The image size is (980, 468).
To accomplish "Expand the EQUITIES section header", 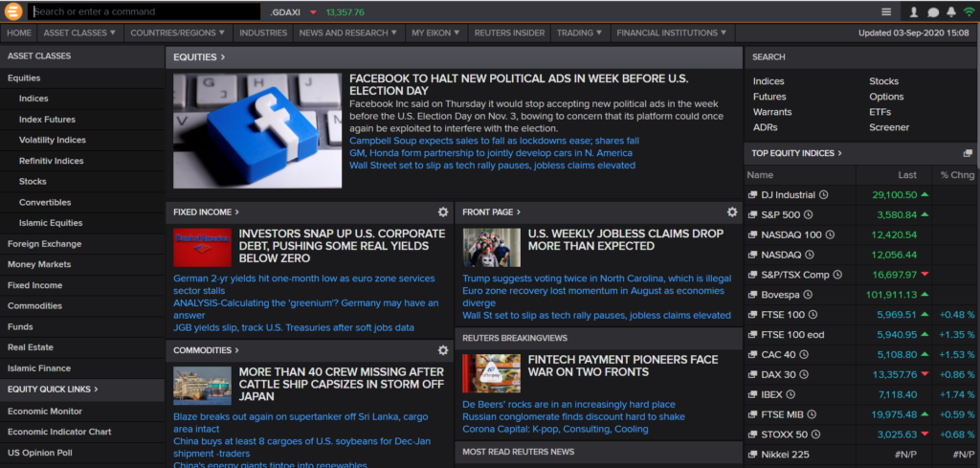I will pyautogui.click(x=199, y=57).
